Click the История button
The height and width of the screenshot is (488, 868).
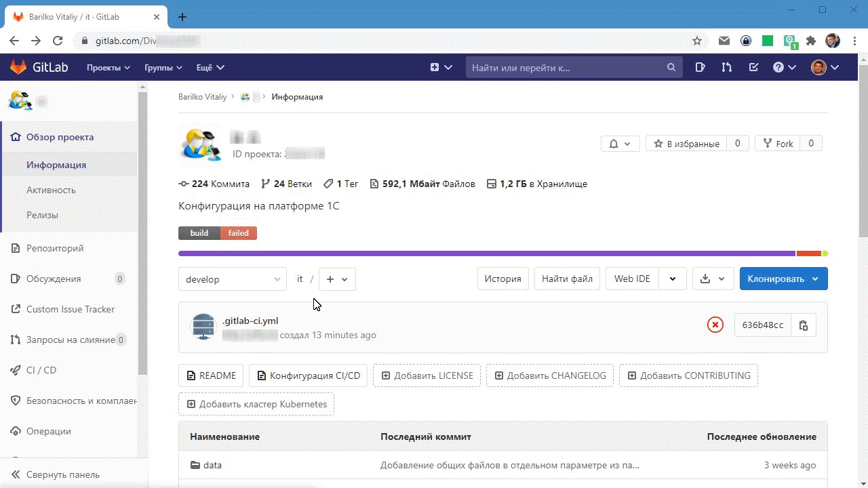(x=503, y=279)
